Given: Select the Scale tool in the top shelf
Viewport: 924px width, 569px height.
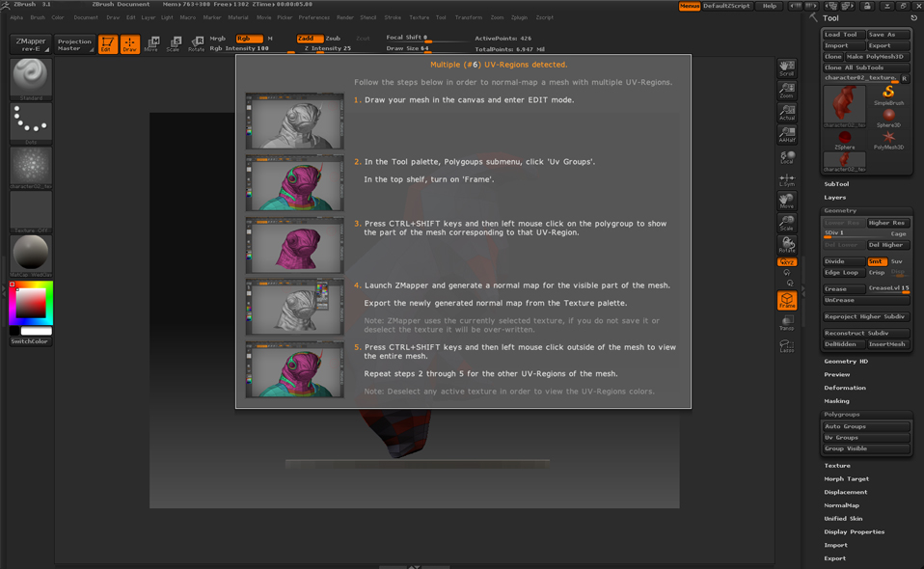Looking at the screenshot, I should 173,43.
